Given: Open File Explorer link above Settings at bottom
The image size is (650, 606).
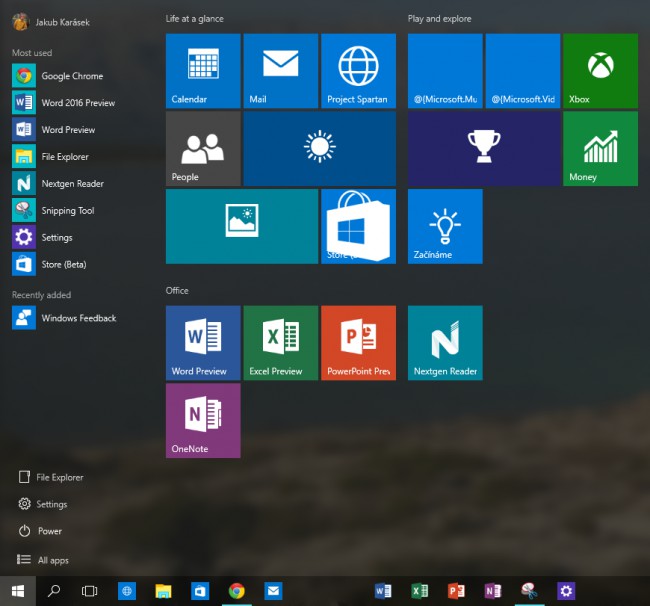Looking at the screenshot, I should (51, 477).
